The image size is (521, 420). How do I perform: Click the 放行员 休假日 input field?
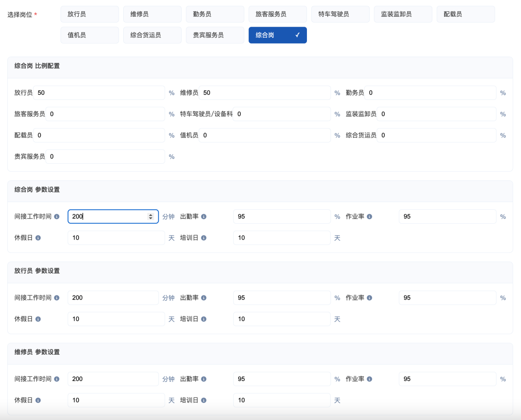[x=116, y=319]
